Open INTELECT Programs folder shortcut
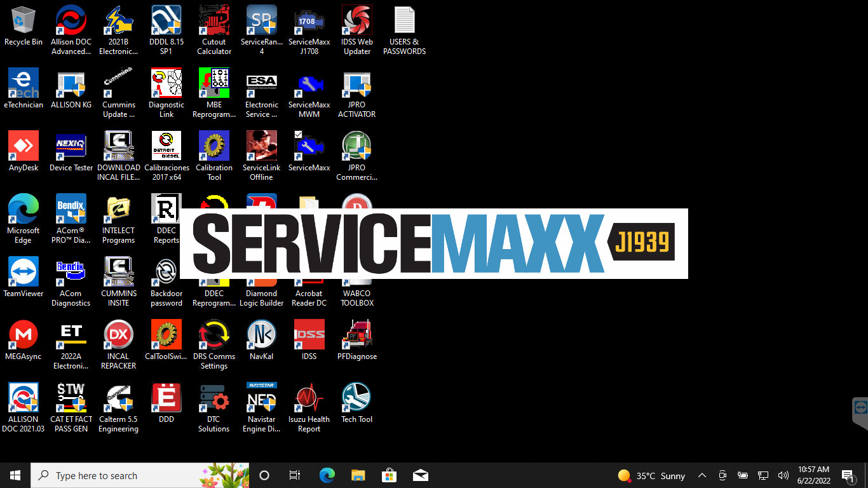 pos(118,219)
